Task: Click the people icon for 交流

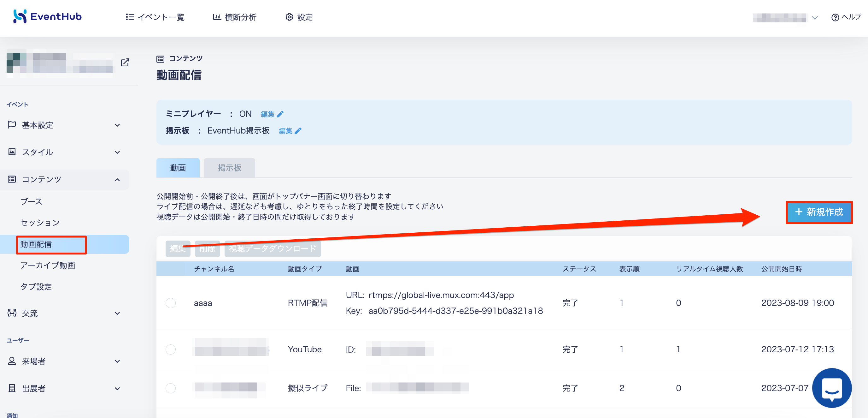Action: tap(12, 313)
